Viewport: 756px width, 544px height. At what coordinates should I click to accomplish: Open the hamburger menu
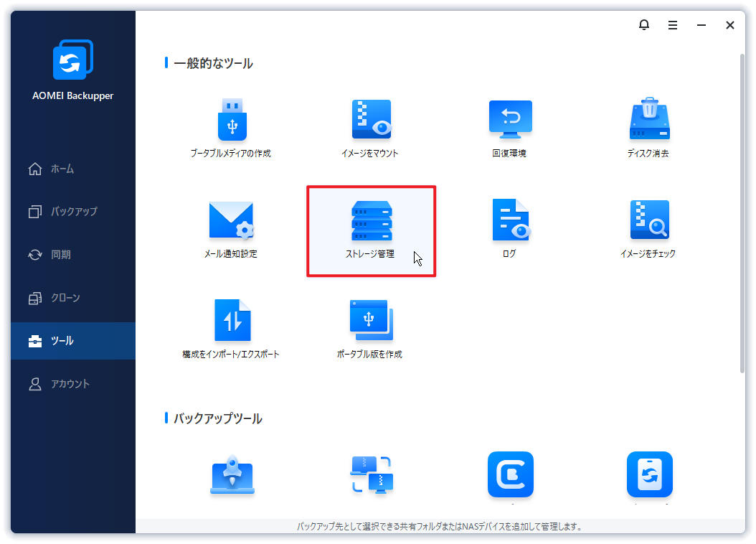(673, 25)
